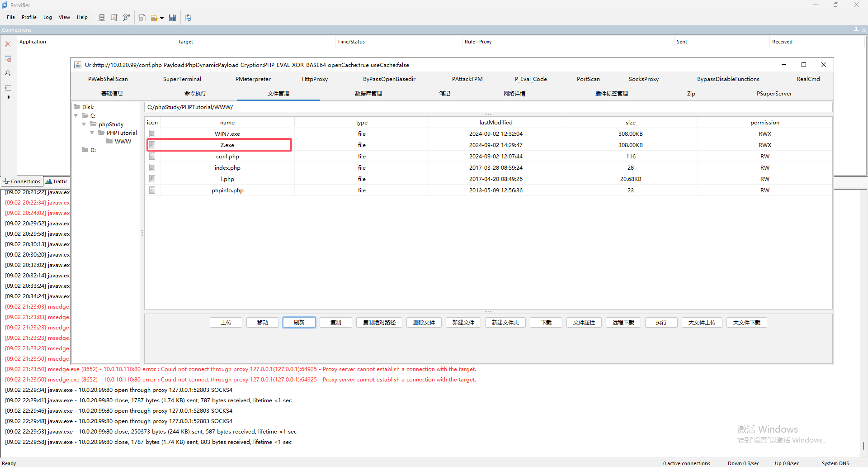The width and height of the screenshot is (868, 467).
Task: Click the file icon beside phpinfo.php
Action: (x=152, y=190)
